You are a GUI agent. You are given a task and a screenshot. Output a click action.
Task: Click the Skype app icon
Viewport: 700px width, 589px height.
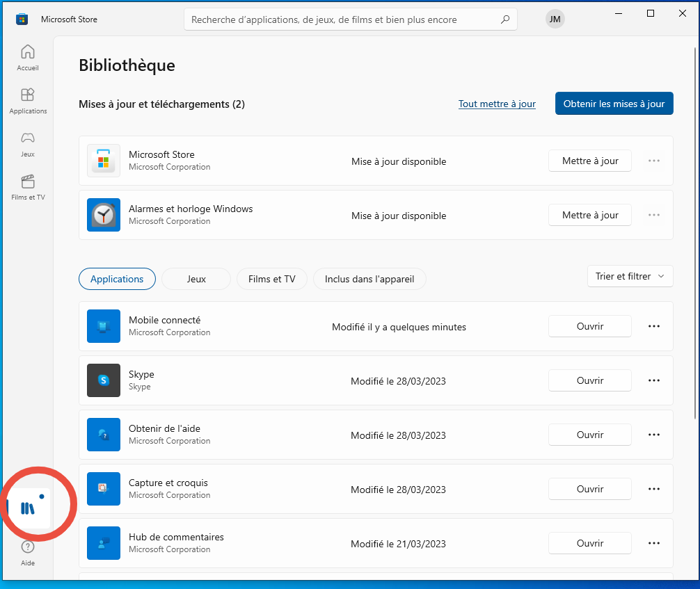click(104, 380)
